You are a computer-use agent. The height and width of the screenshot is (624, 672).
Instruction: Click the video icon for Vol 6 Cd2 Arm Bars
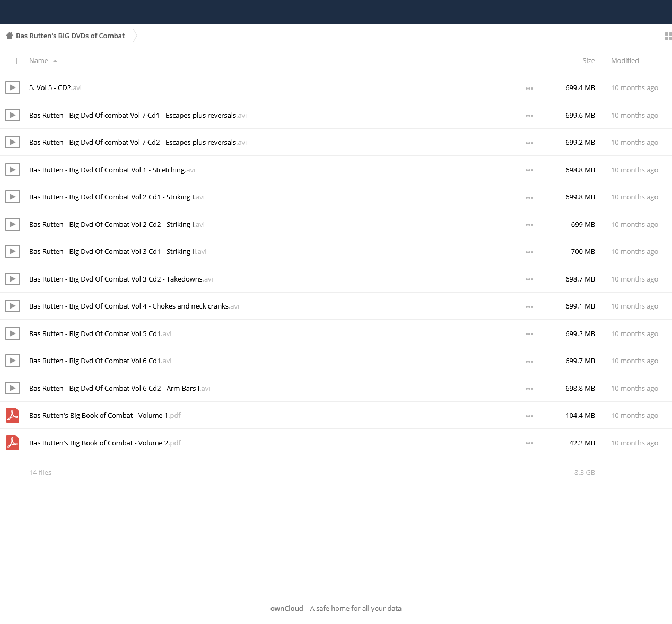tap(13, 388)
